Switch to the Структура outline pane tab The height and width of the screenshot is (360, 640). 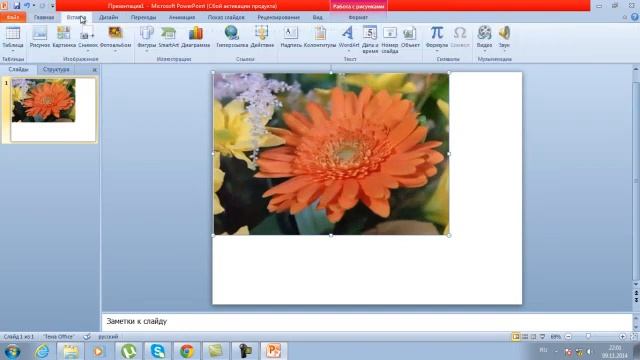coord(56,69)
